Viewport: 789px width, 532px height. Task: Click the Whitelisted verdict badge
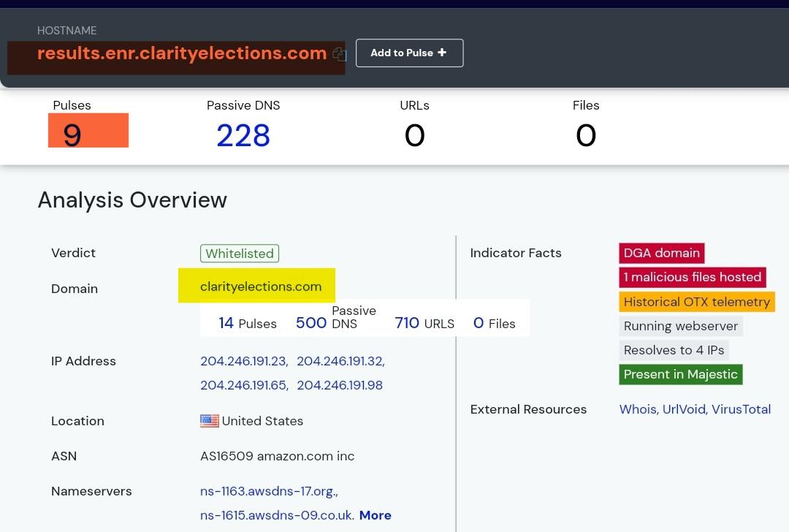tap(240, 254)
